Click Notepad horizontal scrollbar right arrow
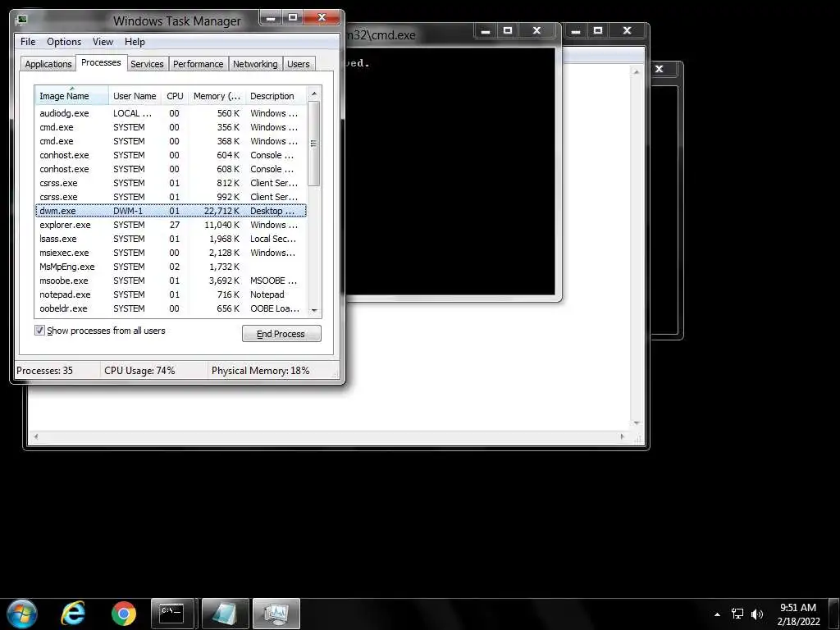Viewport: 840px width, 630px height. click(x=622, y=436)
